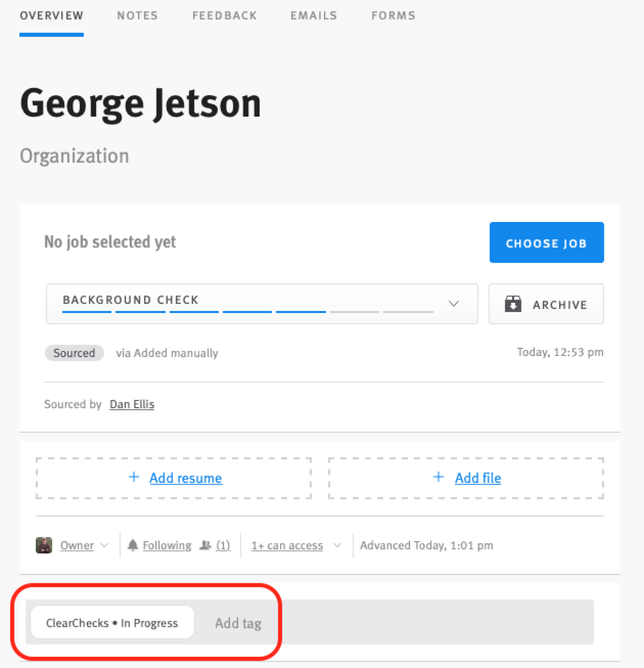Screen dimensions: 644x668
Task: Click the followers people icon
Action: [205, 545]
